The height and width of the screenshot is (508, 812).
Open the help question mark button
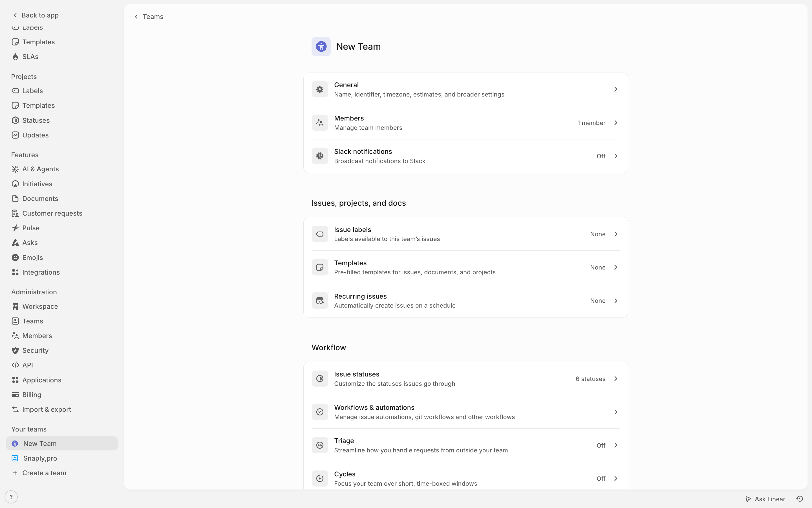click(x=11, y=497)
